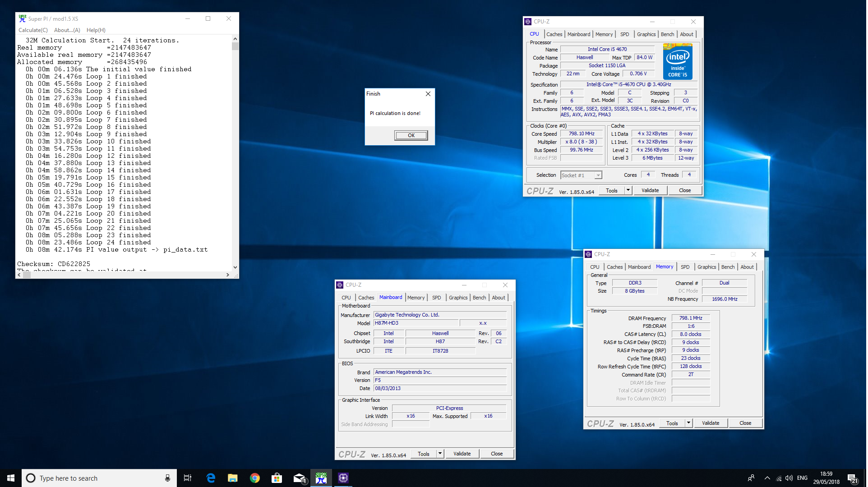Screen dimensions: 868x487
Task: Open the Help(H) menu in Super PI
Action: coord(96,30)
